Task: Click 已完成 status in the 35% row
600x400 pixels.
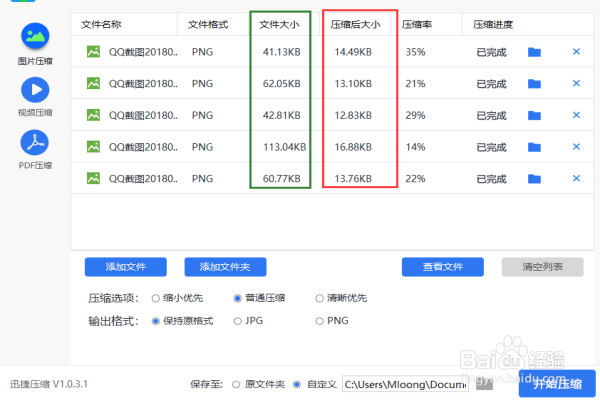Action: tap(492, 52)
